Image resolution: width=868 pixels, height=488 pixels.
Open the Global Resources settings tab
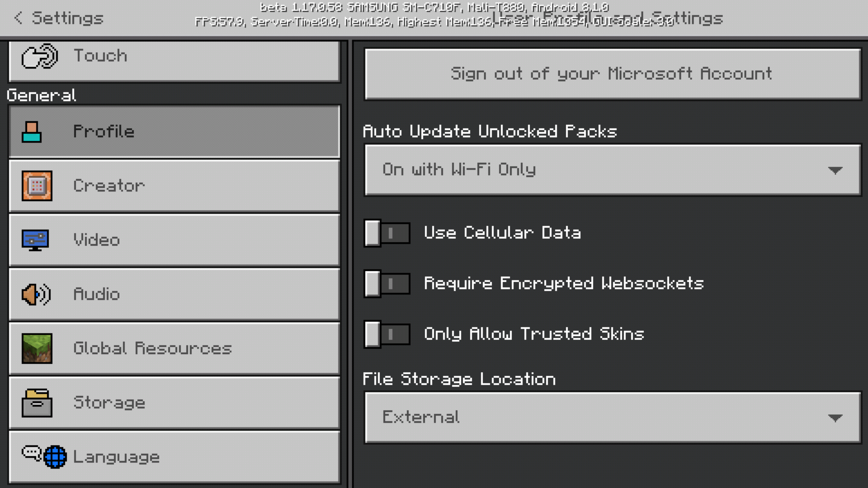pyautogui.click(x=174, y=348)
